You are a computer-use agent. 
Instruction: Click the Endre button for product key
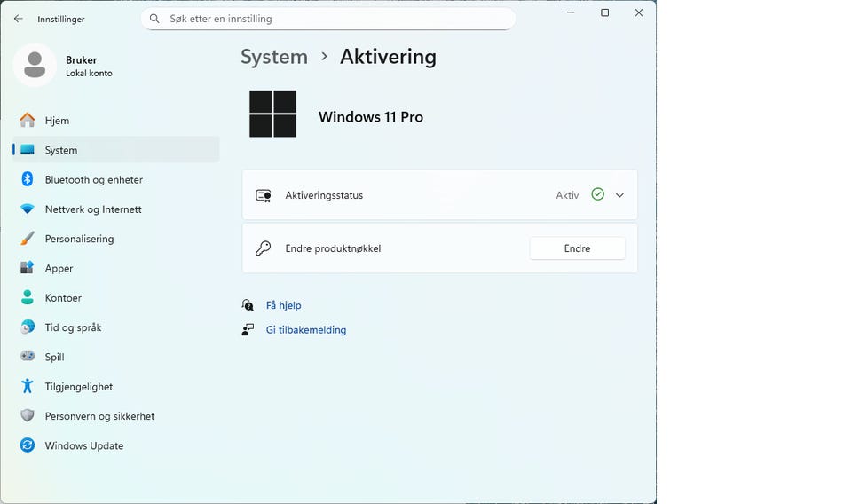click(577, 248)
